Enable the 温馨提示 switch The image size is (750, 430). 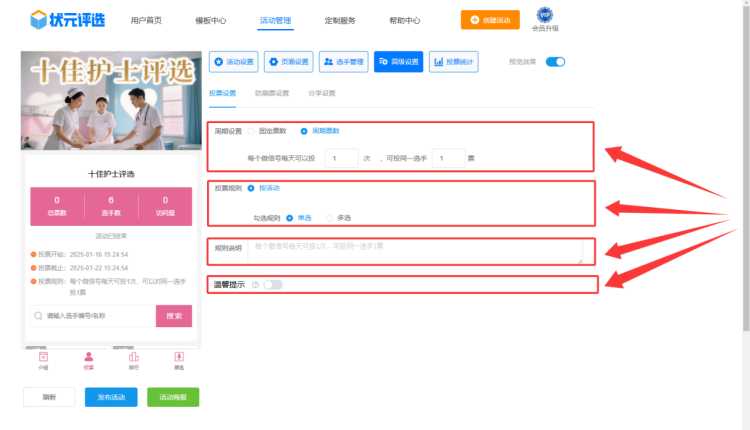272,285
